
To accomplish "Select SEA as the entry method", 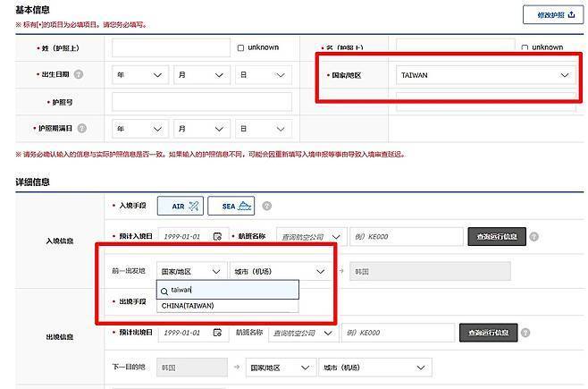I will 231,207.
